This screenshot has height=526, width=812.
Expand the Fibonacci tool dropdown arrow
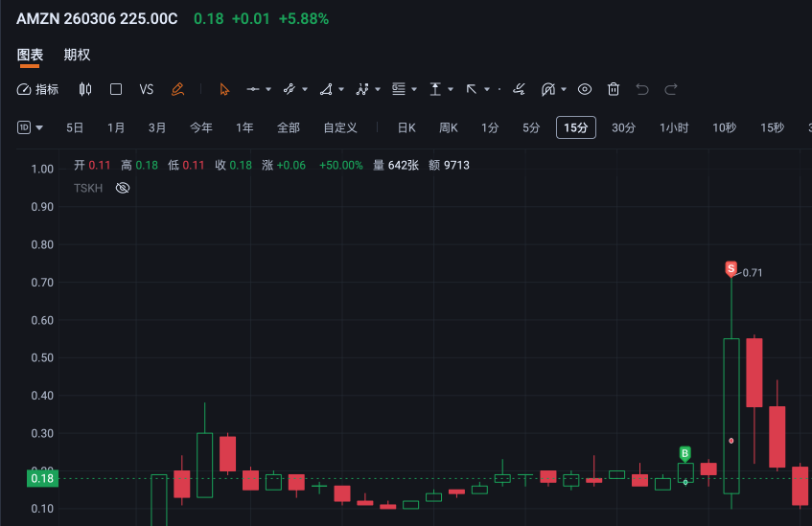pos(414,89)
